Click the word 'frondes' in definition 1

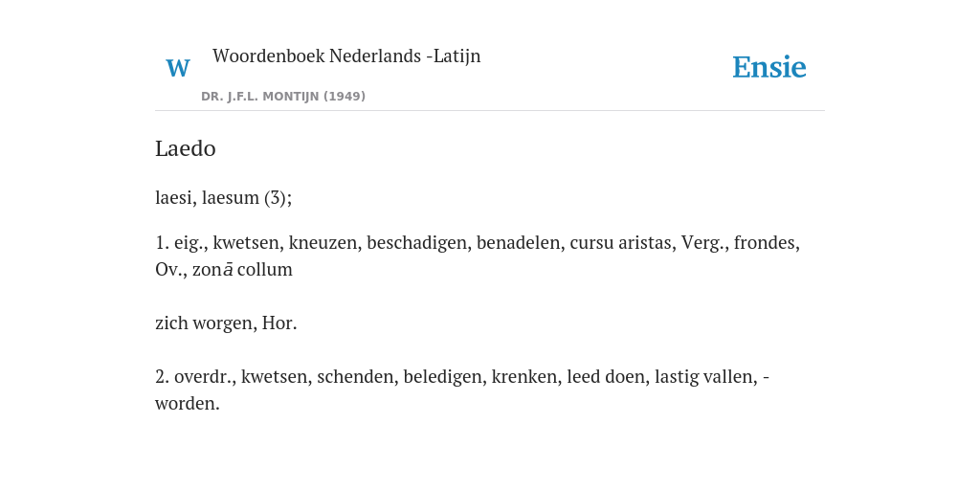pos(767,242)
